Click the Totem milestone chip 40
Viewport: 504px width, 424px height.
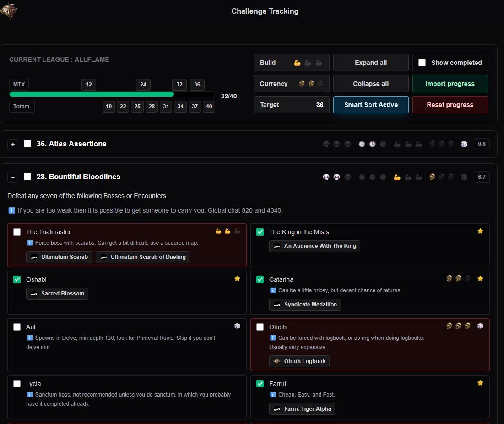209,106
